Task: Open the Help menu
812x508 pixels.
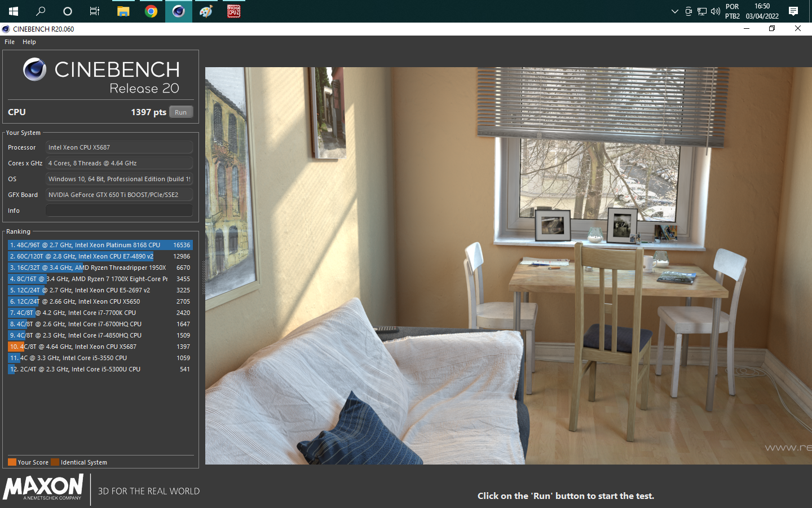Action: click(29, 42)
